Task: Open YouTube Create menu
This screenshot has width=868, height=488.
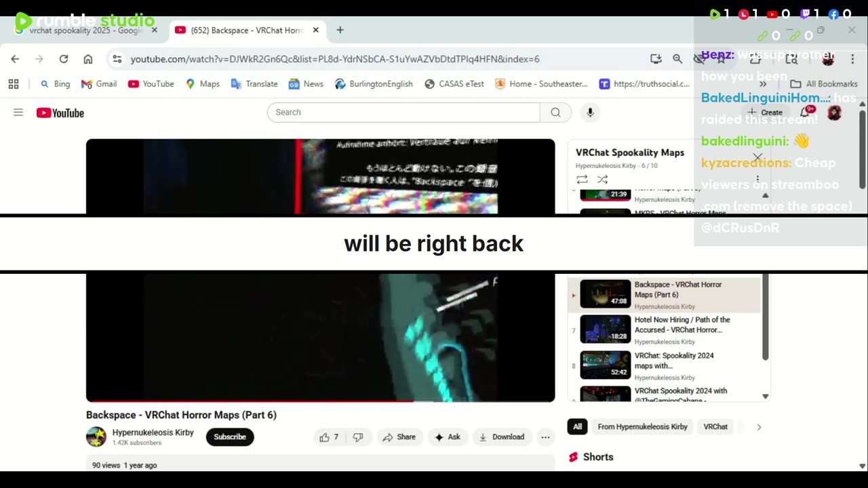Action: 764,113
